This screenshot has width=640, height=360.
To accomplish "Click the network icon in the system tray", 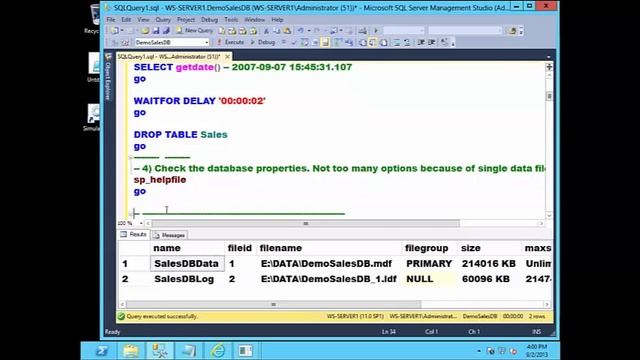I will coord(502,351).
